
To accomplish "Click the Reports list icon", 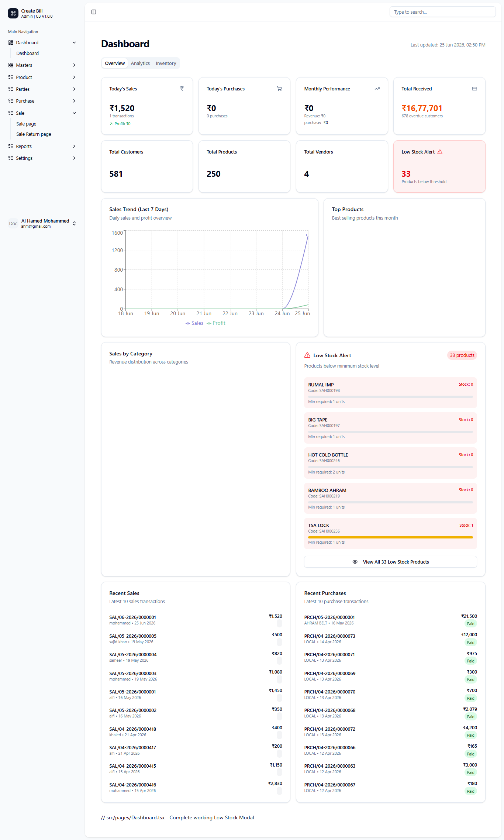I will (11, 146).
